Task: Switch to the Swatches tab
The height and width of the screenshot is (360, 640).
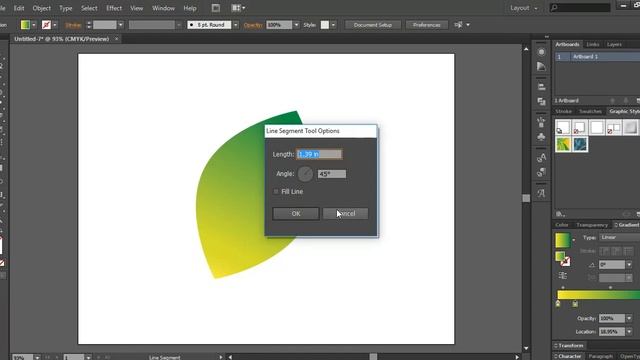Action: coord(590,111)
